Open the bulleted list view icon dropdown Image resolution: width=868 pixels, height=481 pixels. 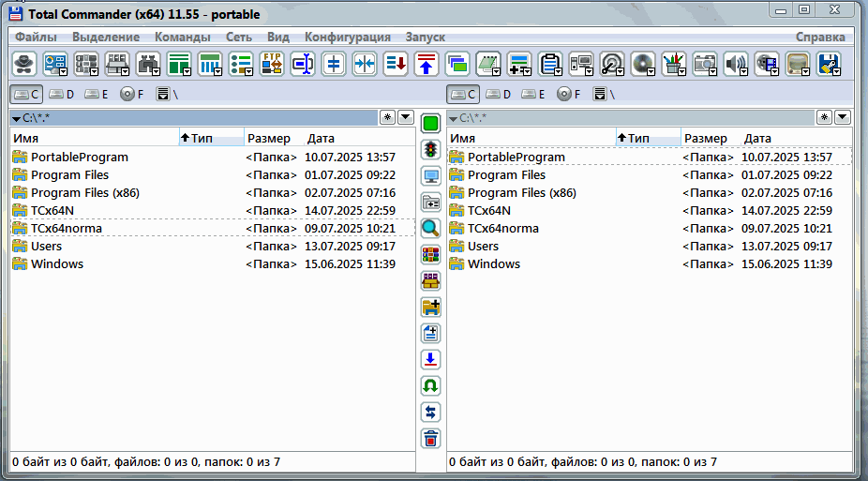click(x=241, y=64)
